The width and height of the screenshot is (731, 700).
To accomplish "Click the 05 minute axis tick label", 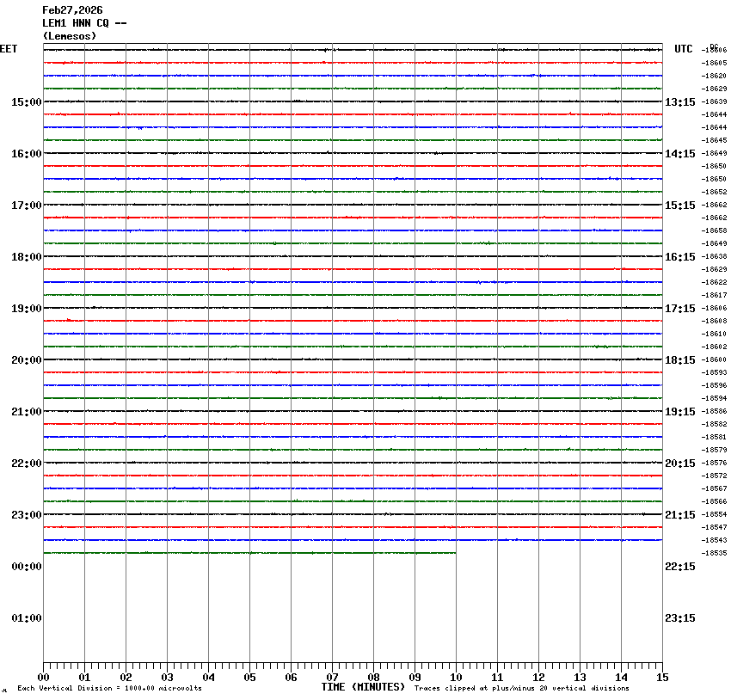I will [249, 678].
